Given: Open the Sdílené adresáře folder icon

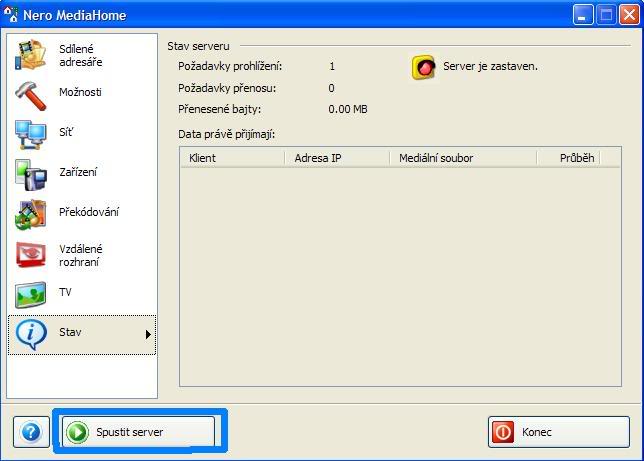Looking at the screenshot, I should tap(30, 55).
